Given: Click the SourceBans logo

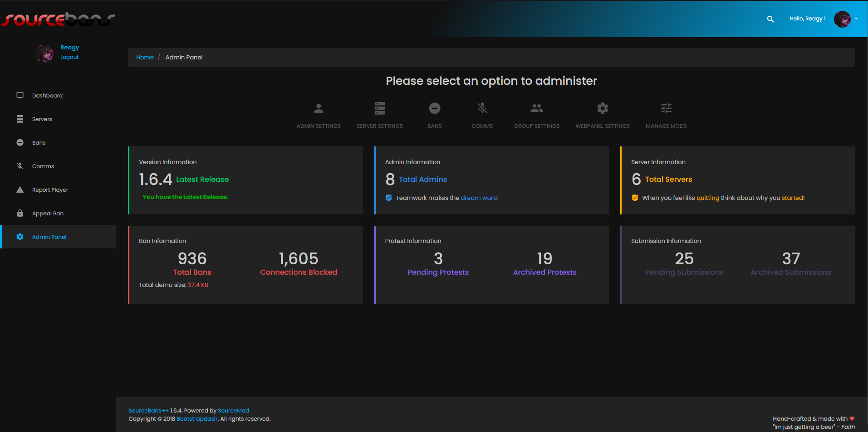Looking at the screenshot, I should point(58,19).
